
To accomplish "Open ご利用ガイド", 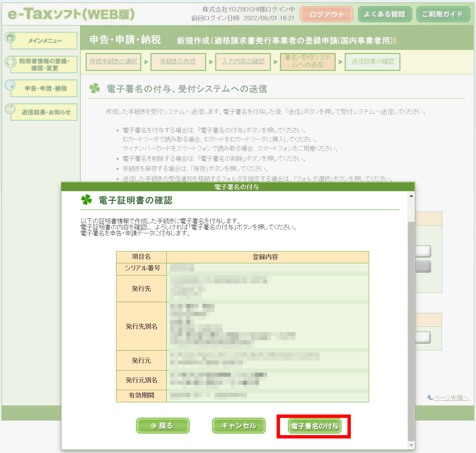I will (x=443, y=14).
